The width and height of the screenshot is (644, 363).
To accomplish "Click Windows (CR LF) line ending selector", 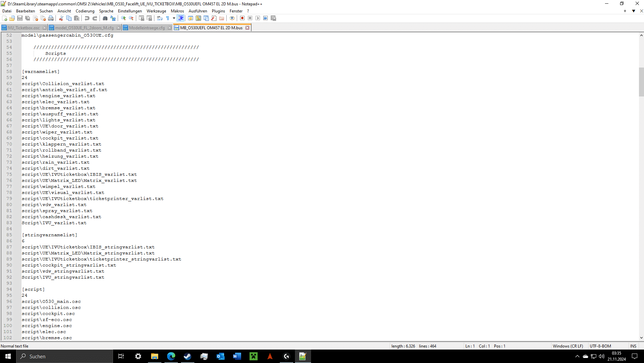I will pyautogui.click(x=568, y=346).
